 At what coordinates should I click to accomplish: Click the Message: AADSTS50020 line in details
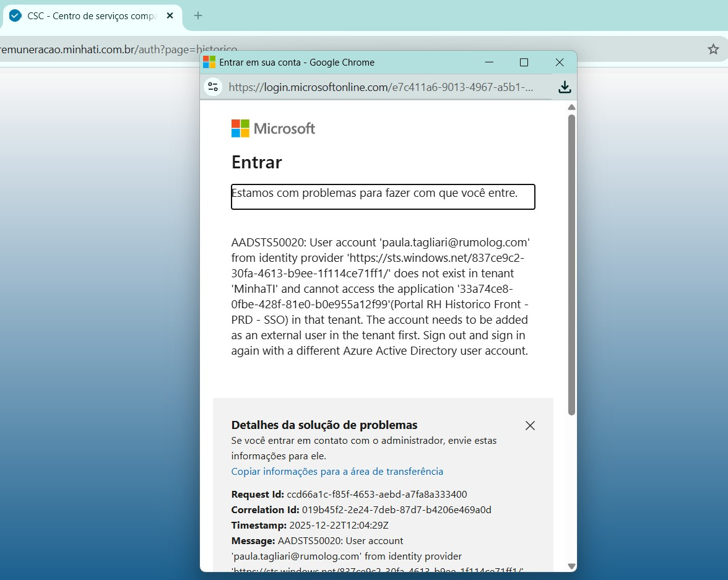[x=317, y=540]
